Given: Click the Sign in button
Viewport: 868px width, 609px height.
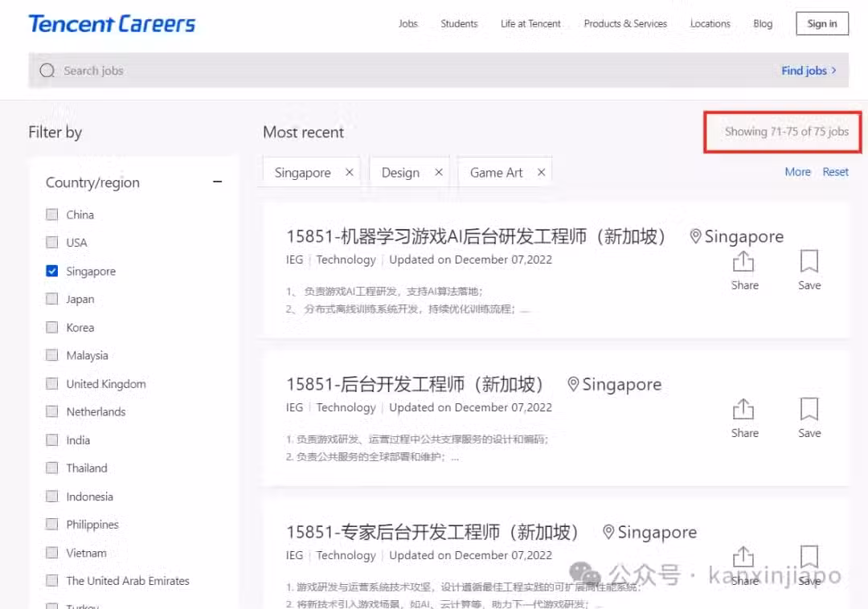Looking at the screenshot, I should (x=822, y=23).
